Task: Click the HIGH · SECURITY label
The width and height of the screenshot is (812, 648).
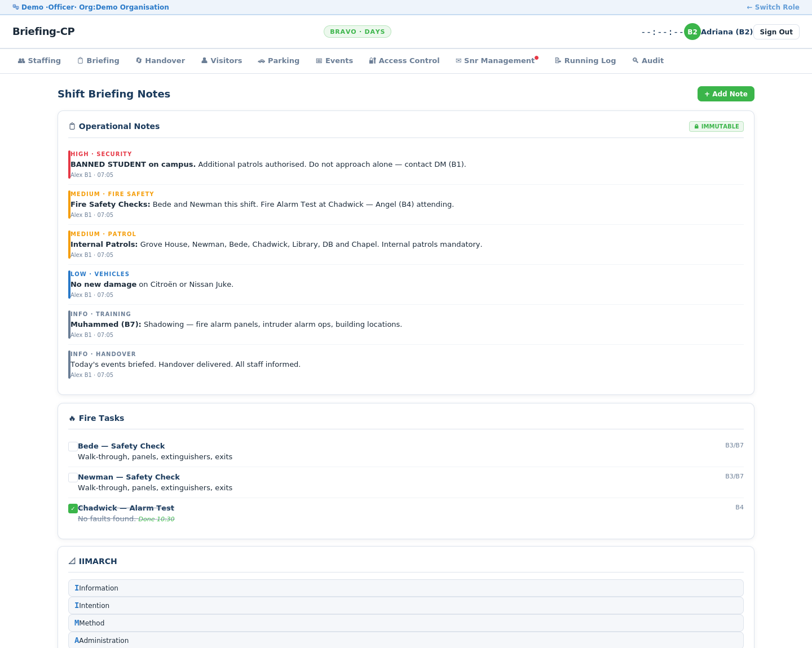Action: 101,154
